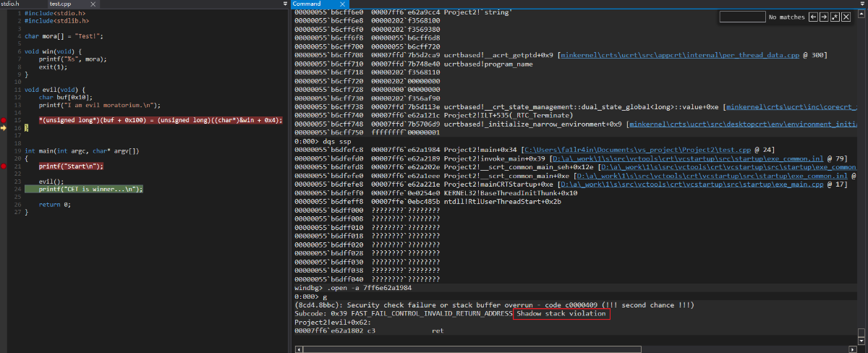Focus the Command window find box
Image resolution: width=868 pixels, height=353 pixels.
[x=743, y=16]
